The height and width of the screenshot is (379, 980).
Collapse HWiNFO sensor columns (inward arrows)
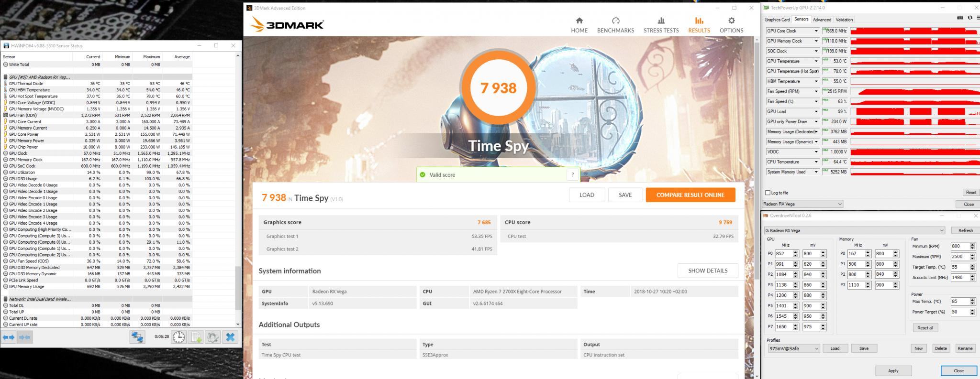(x=24, y=337)
